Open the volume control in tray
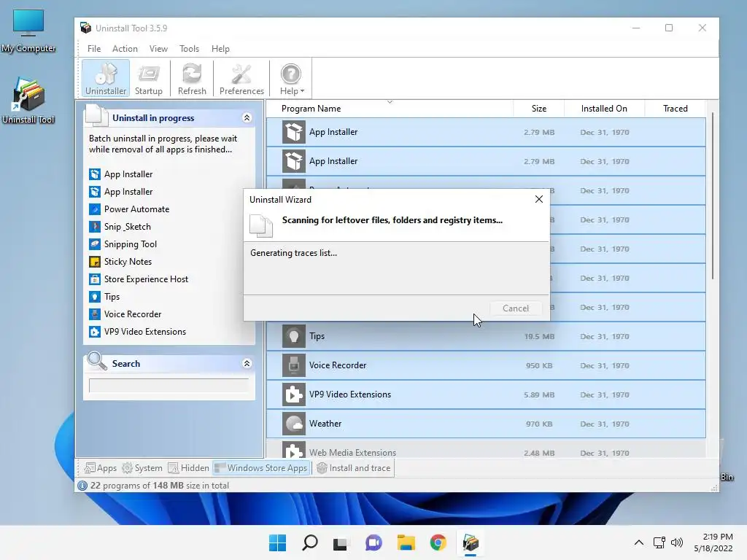 pos(676,542)
